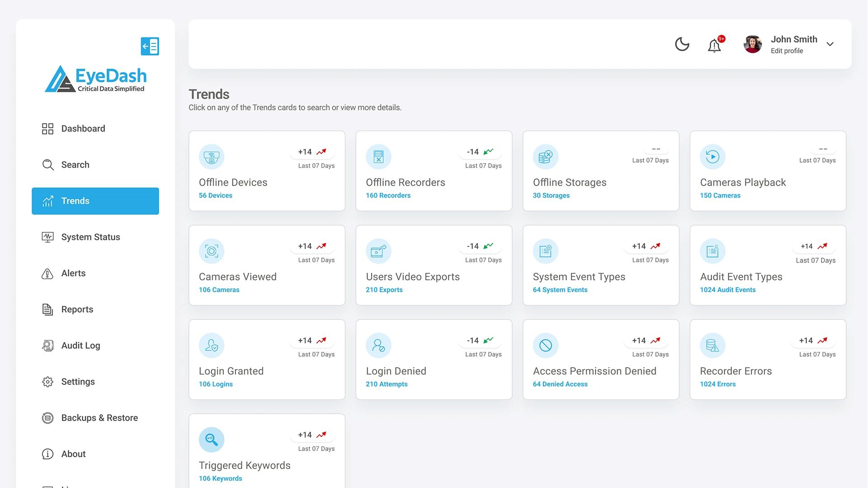Screen dimensions: 868x488
Task: Click the System Event Types icon
Action: (546, 251)
